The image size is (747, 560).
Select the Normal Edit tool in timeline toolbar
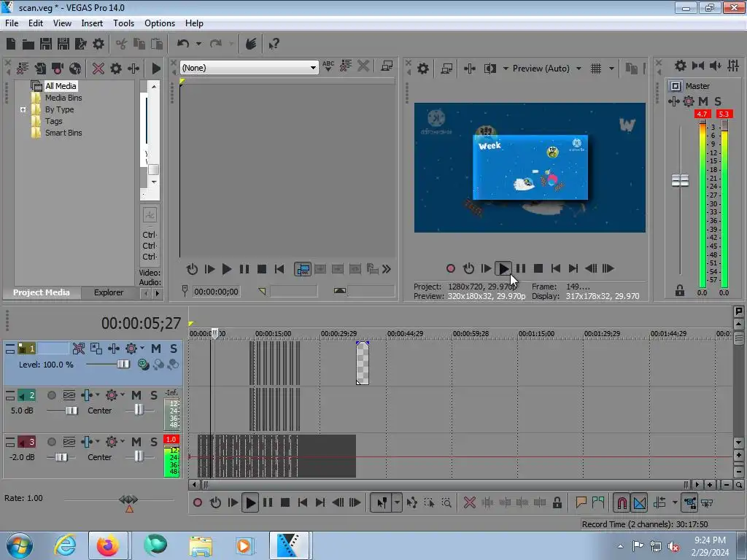[x=382, y=502]
